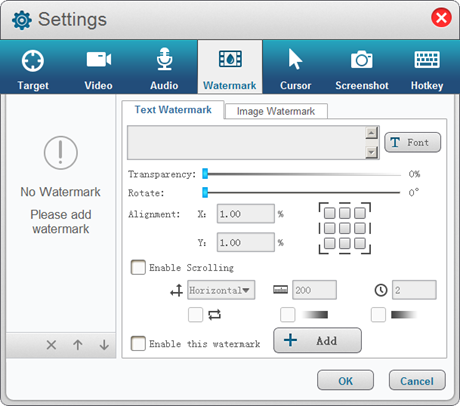Move watermark down with arrow icon
This screenshot has height=406, width=460.
click(104, 345)
